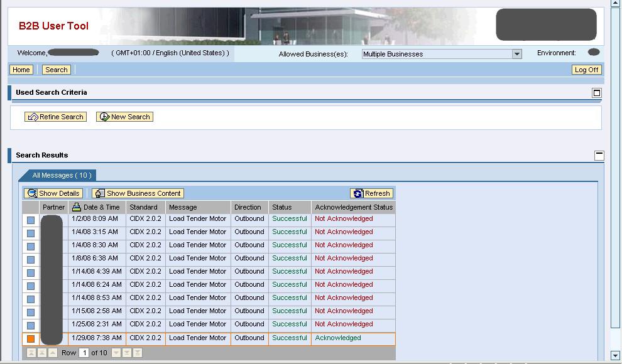622x364 pixels.
Task: Jump to last row using pager icon
Action: [x=138, y=353]
